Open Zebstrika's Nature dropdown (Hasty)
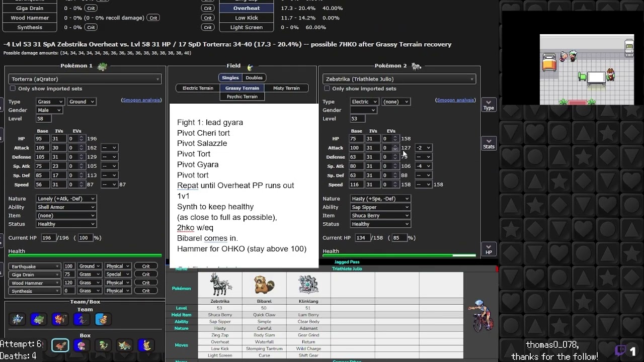This screenshot has width=644, height=362. 380,199
